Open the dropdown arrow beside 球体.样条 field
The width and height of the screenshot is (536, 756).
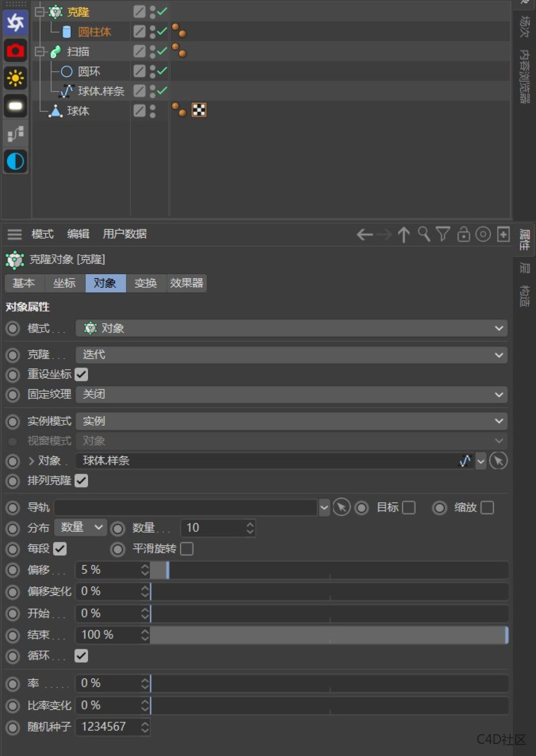point(481,461)
